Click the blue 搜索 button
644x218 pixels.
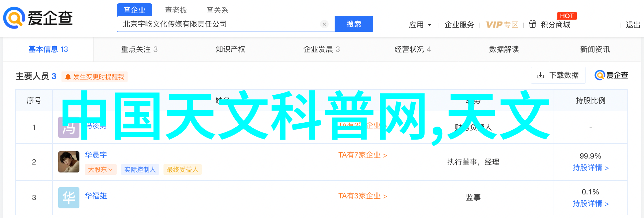coord(354,24)
